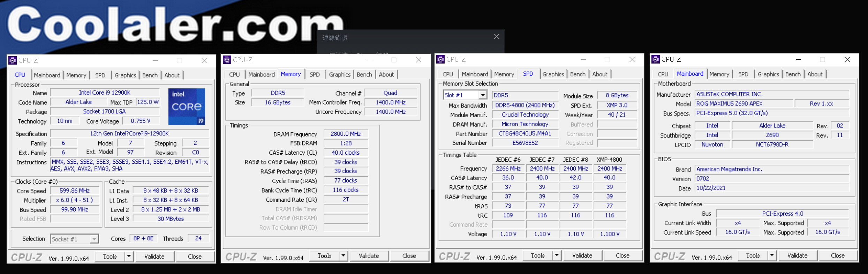The width and height of the screenshot is (868, 274).
Task: Click the SPD Ext. value XMP 3.0
Action: [x=617, y=105]
